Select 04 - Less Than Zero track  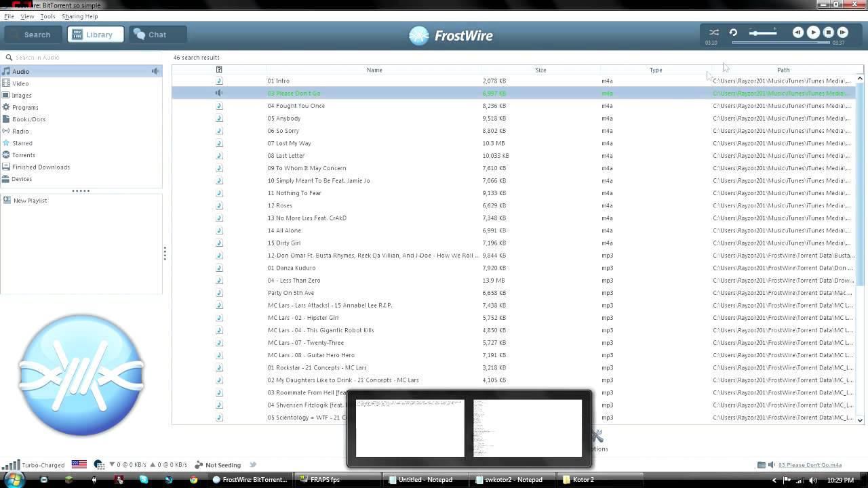tap(514, 281)
